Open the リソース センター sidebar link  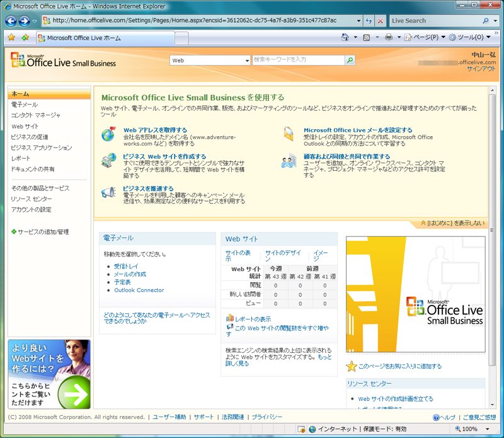tap(31, 199)
